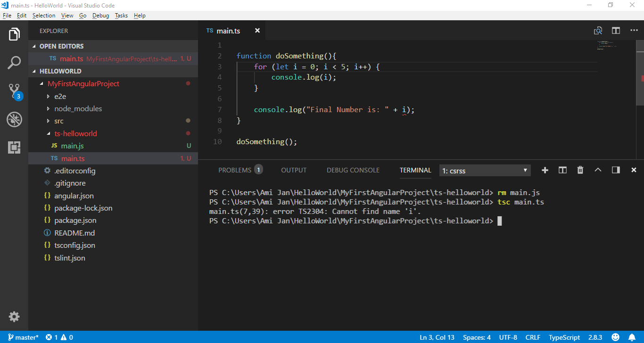Select main.ts in the ts-helloworld folder
This screenshot has height=343, width=644.
[113, 158]
